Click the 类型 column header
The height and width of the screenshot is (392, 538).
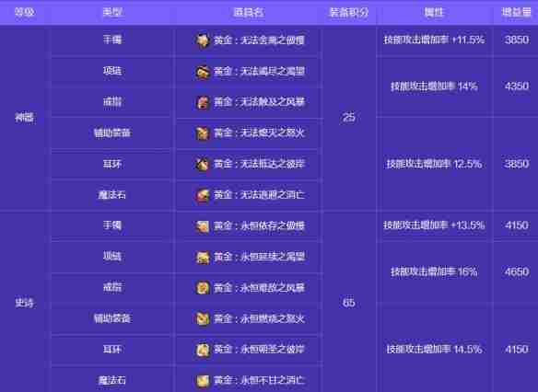(x=112, y=13)
